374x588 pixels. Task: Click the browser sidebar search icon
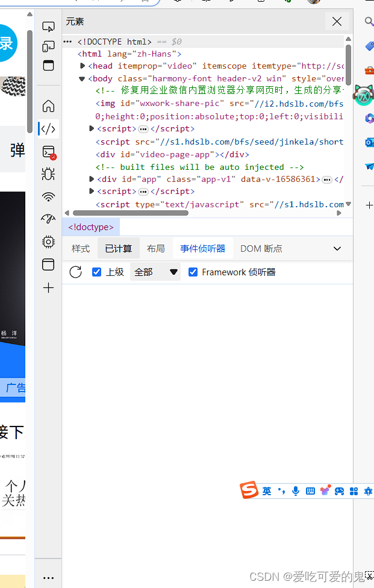(x=369, y=21)
